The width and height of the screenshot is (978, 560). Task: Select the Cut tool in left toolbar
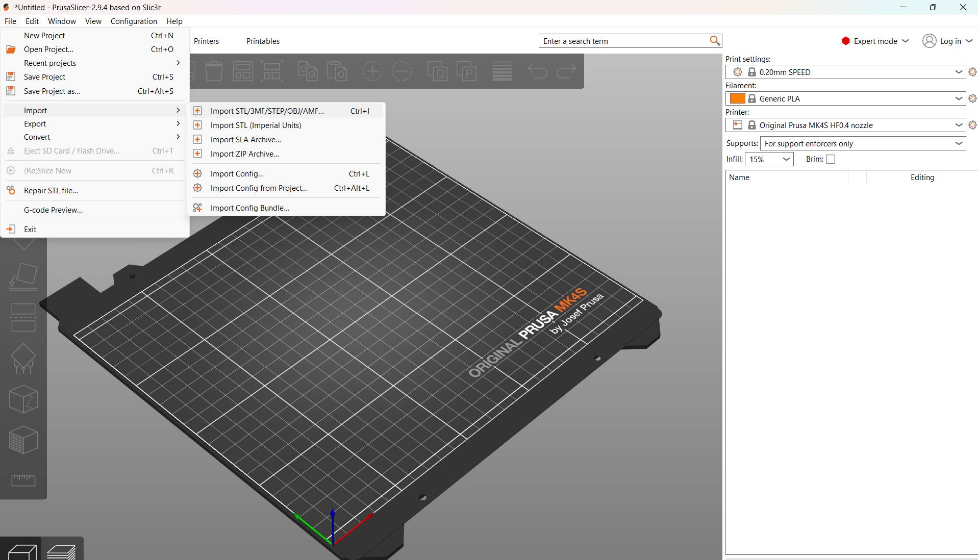click(x=23, y=317)
